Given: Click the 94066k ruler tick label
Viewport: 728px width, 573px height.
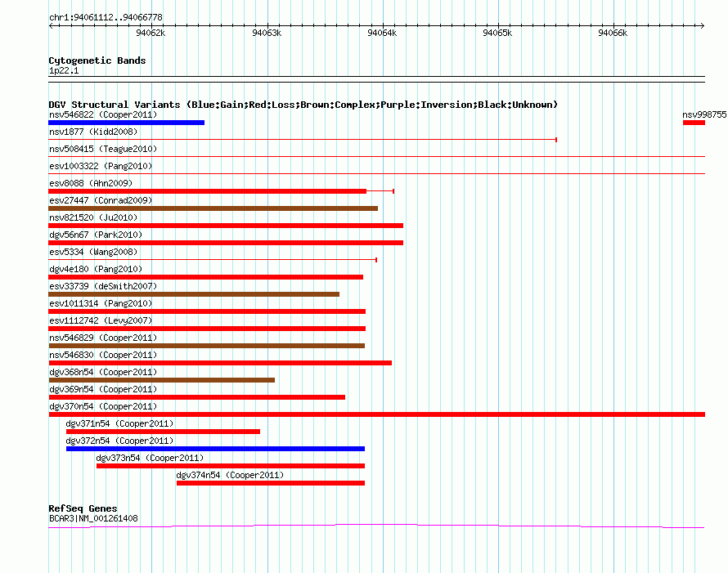Looking at the screenshot, I should (613, 33).
